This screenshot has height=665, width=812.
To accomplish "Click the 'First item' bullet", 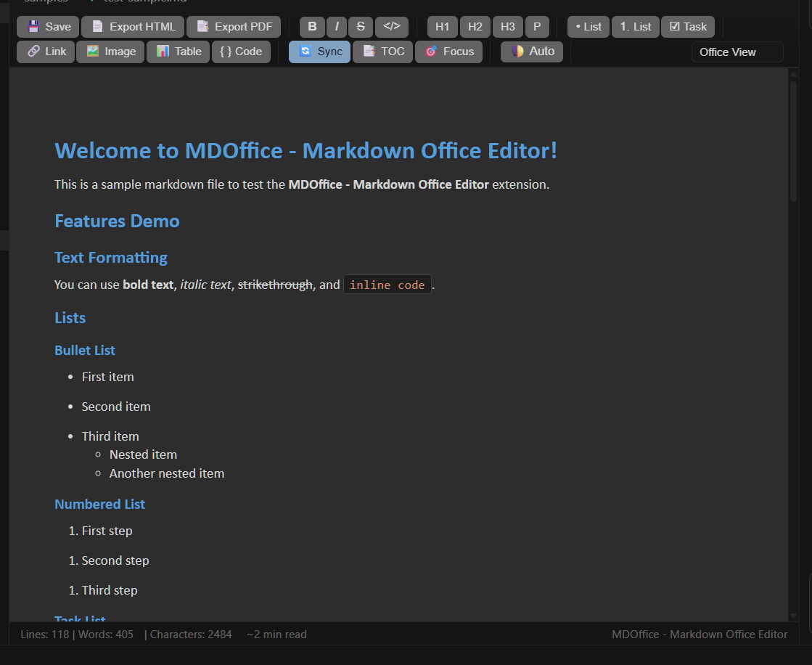I will click(x=107, y=377).
